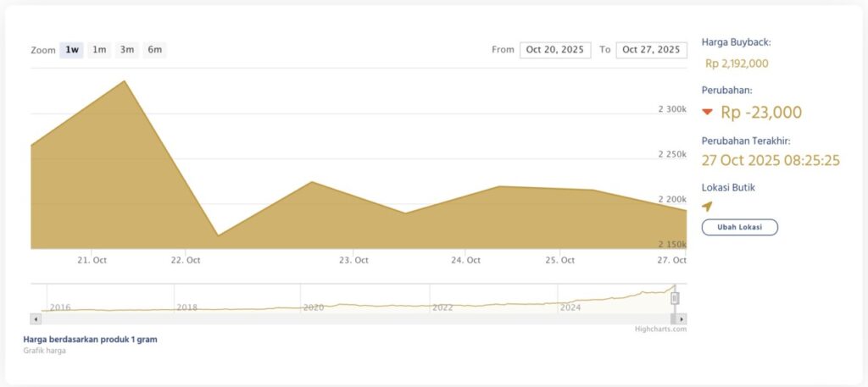Click the chart low point after 22 Oct
Screen dimensions: 868x387
(x=218, y=235)
